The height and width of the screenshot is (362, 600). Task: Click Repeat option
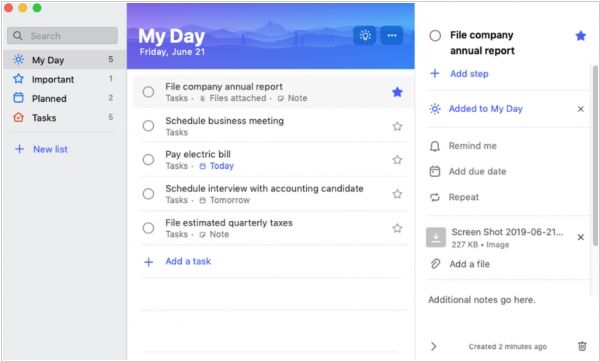point(464,197)
